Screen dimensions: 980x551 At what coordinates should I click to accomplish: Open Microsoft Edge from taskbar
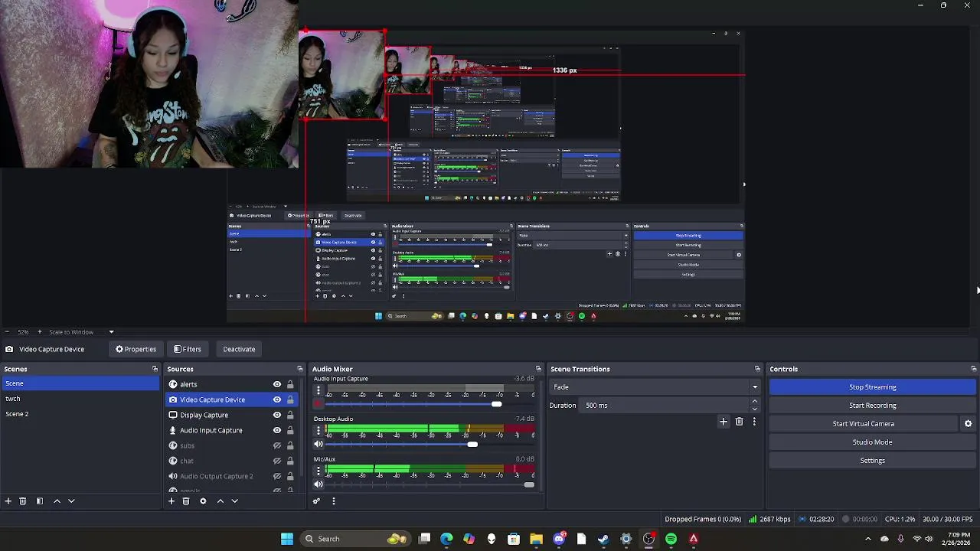click(446, 539)
